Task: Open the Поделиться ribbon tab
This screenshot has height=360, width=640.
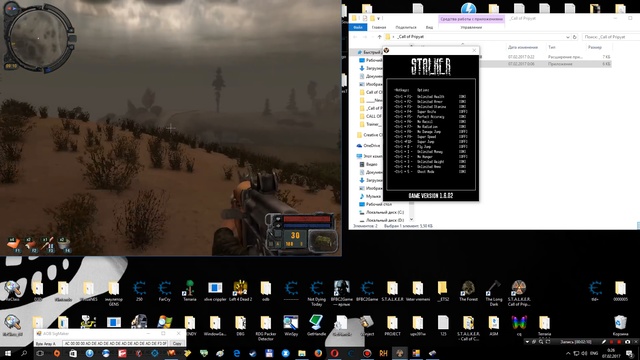Action: coord(406,27)
